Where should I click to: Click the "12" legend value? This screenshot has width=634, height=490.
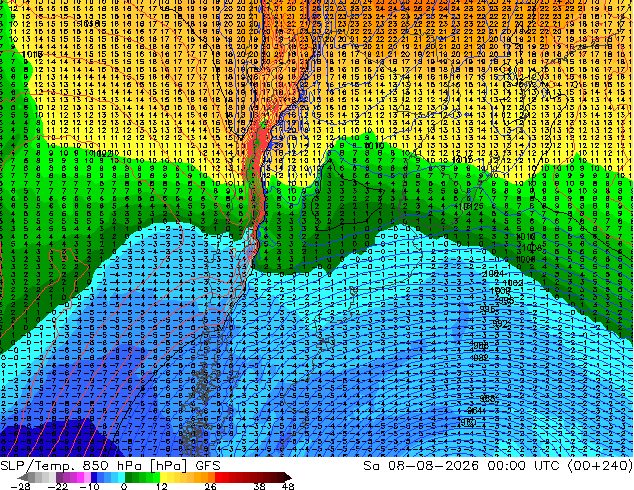(x=162, y=486)
